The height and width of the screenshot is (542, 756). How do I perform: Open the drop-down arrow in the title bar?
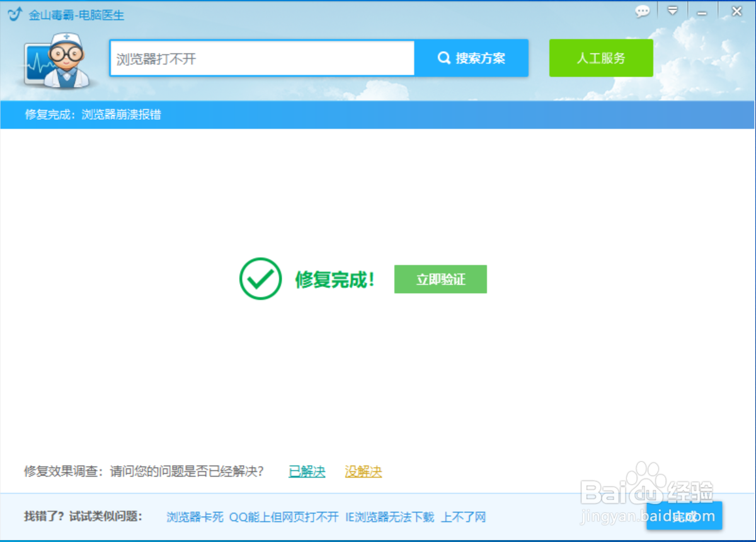coord(673,11)
